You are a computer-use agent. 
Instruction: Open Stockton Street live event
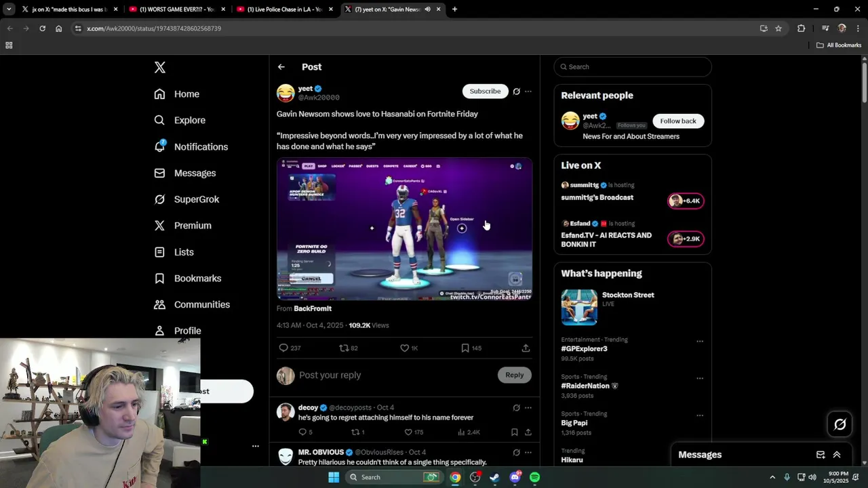(632, 306)
